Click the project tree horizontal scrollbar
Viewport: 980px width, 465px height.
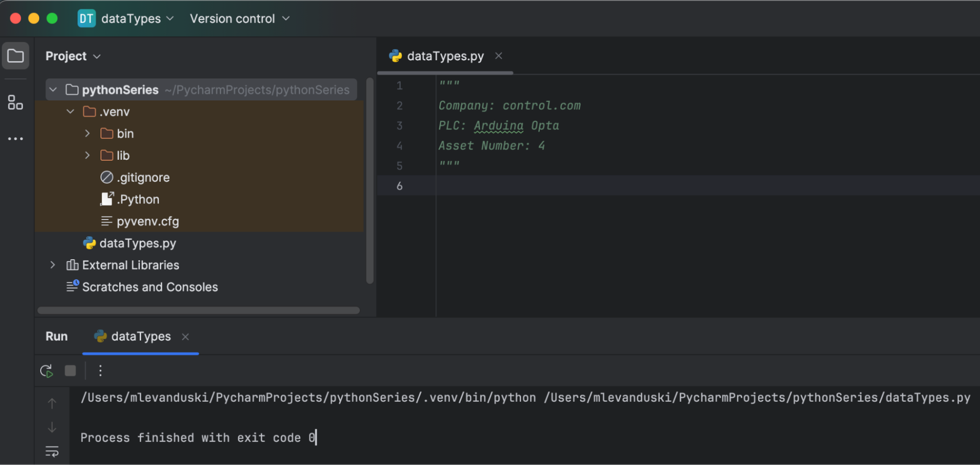199,310
